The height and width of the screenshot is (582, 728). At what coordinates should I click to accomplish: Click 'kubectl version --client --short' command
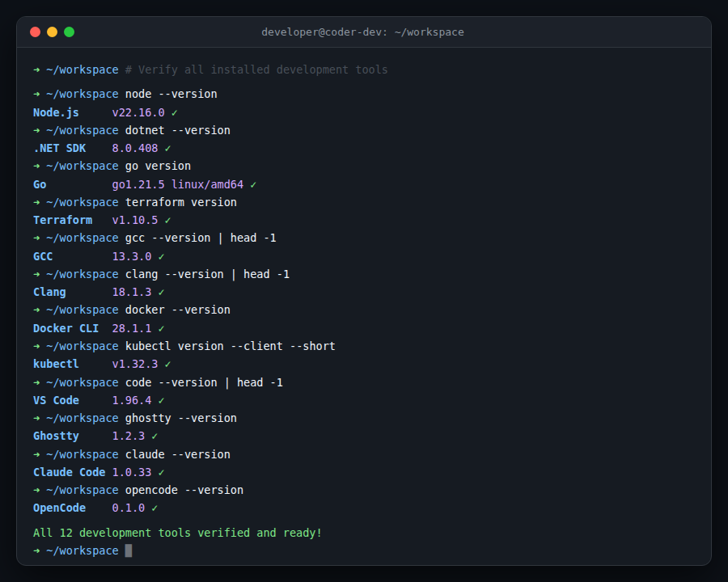point(231,346)
